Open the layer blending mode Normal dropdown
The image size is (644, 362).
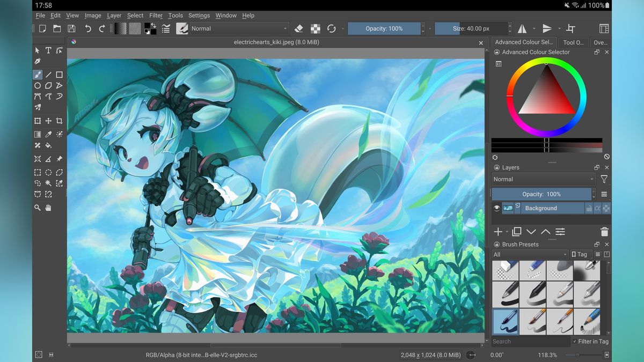pyautogui.click(x=544, y=179)
